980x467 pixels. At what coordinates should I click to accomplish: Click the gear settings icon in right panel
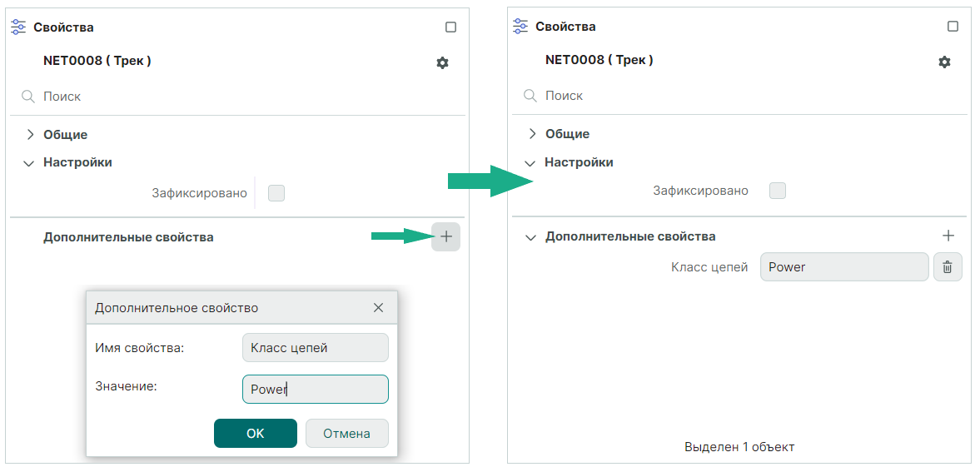point(944,62)
